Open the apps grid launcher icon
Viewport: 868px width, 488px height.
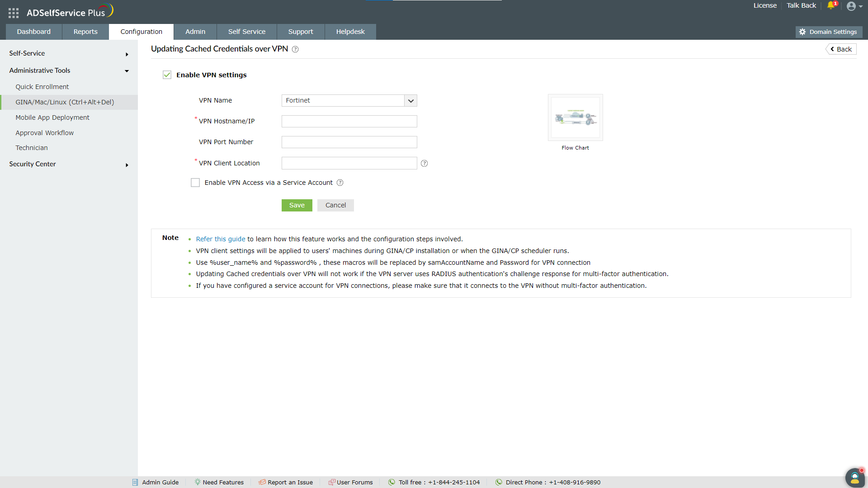tap(14, 13)
